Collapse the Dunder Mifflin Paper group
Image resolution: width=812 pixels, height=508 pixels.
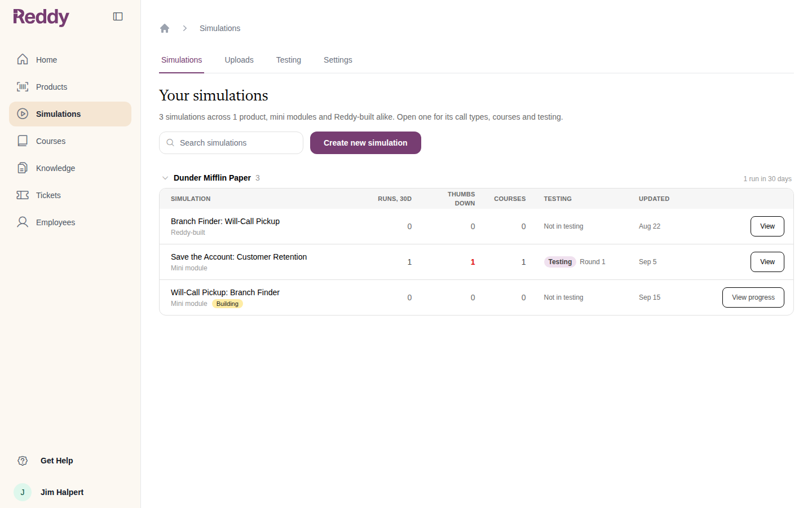click(x=165, y=178)
